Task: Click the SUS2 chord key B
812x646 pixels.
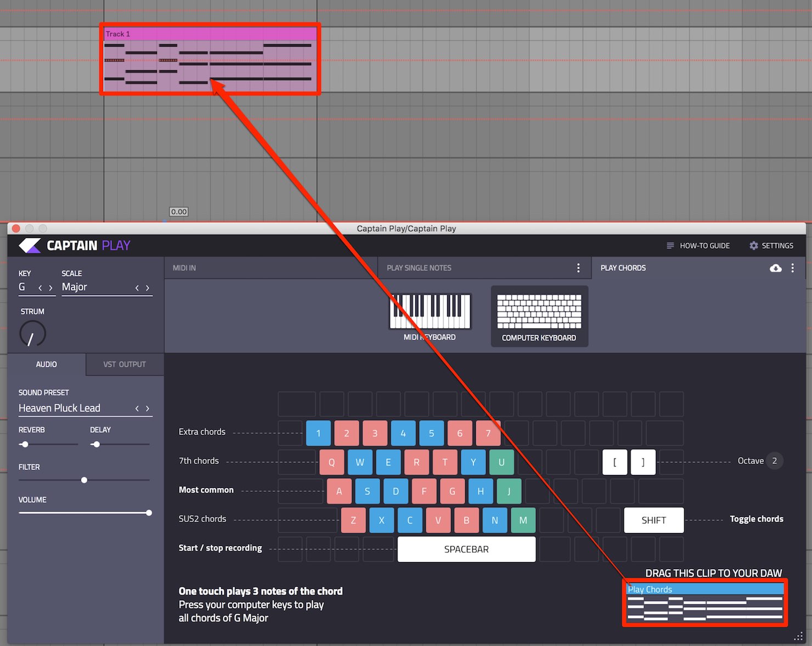Action: pyautogui.click(x=466, y=520)
